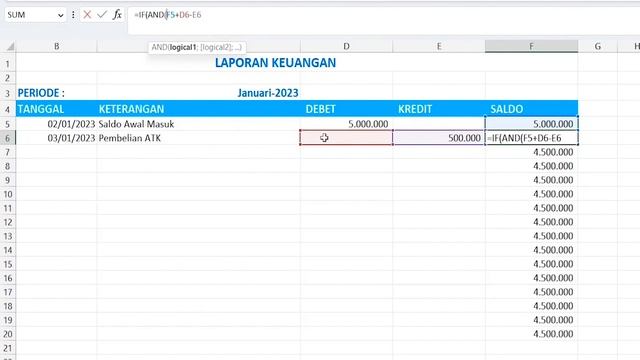Select row 4 header
The height and width of the screenshot is (360, 640).
point(8,109)
